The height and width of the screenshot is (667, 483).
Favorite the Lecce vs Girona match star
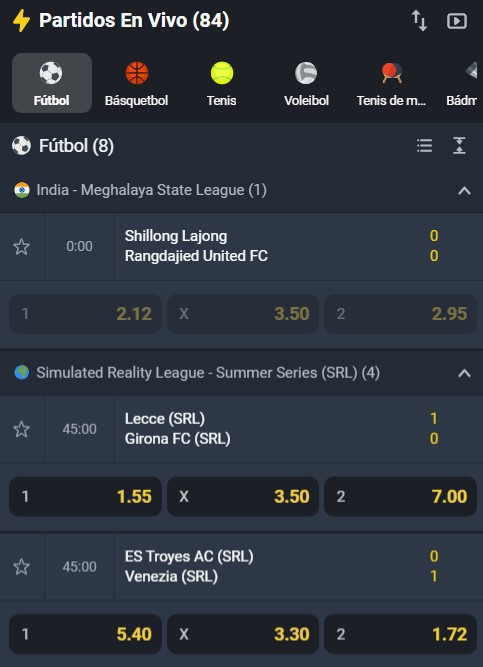pyautogui.click(x=22, y=429)
